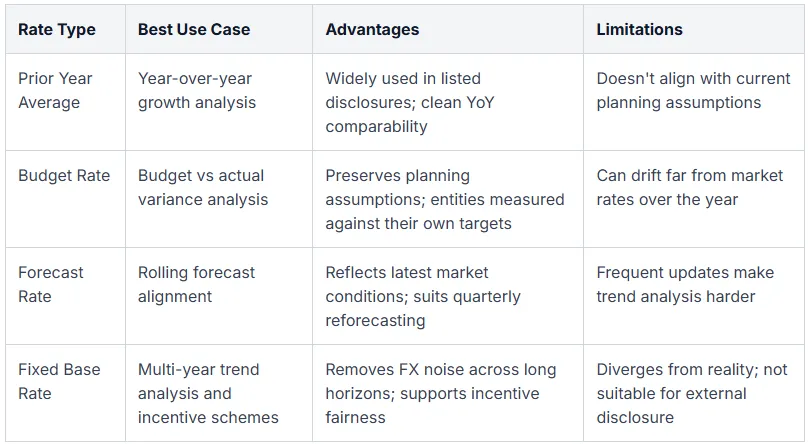Click the Budget Rate cell
This screenshot has height=444, width=808.
(x=65, y=199)
